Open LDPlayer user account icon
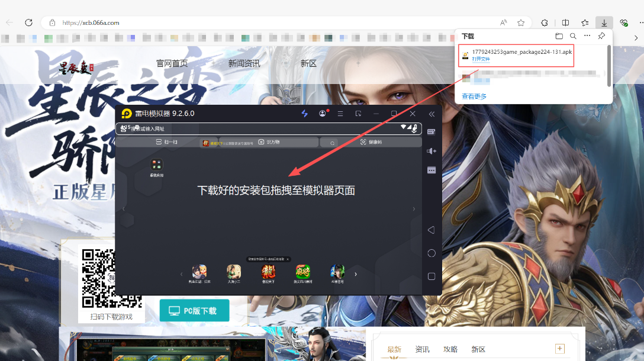Screen dimensions: 644x361 pyautogui.click(x=323, y=114)
